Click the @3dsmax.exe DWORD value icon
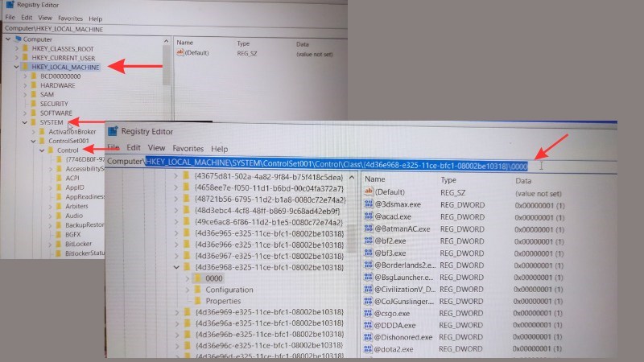Image resolution: width=644 pixels, height=362 pixels. coord(369,204)
